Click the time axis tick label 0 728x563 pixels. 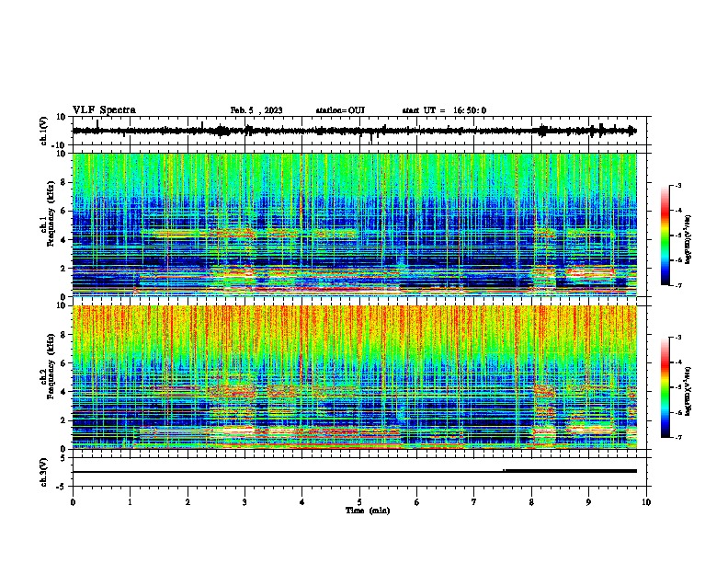[x=73, y=502]
